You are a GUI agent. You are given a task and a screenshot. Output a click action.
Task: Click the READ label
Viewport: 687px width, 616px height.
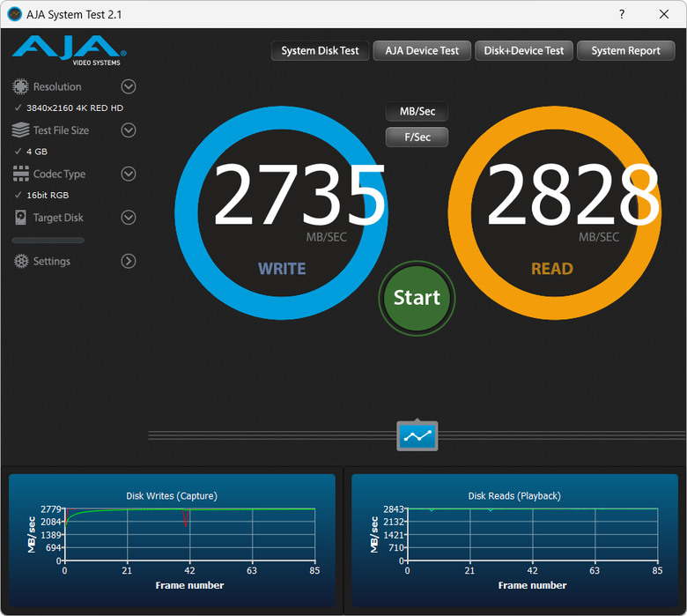pyautogui.click(x=552, y=269)
